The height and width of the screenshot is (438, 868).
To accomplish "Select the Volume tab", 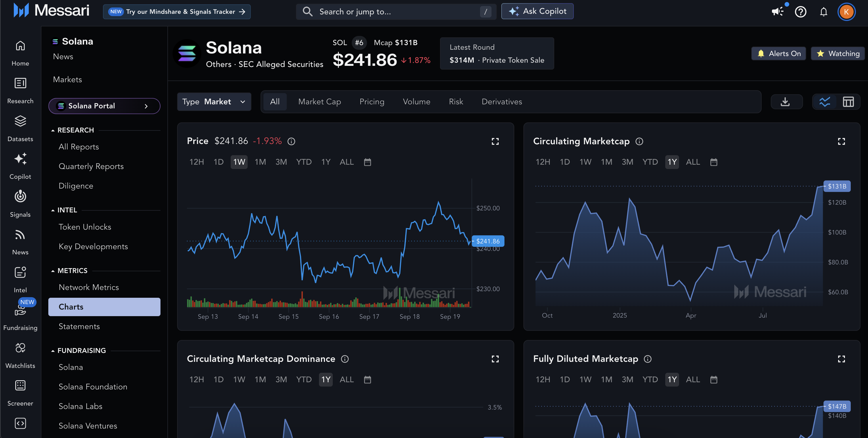I will pos(416,102).
